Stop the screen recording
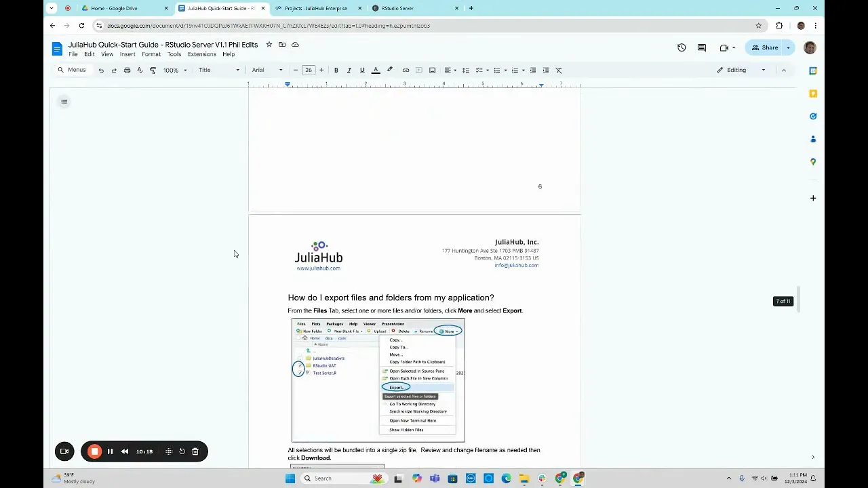The height and width of the screenshot is (488, 868). tap(94, 451)
